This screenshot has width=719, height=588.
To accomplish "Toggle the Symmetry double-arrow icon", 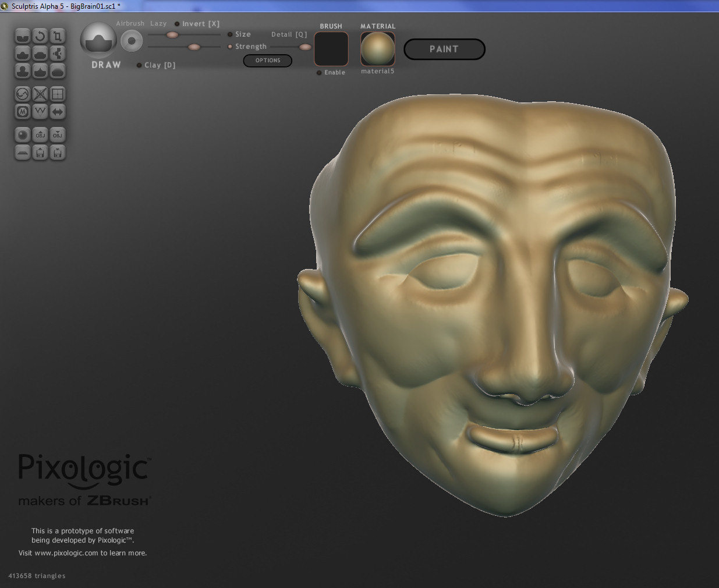I will (x=58, y=111).
